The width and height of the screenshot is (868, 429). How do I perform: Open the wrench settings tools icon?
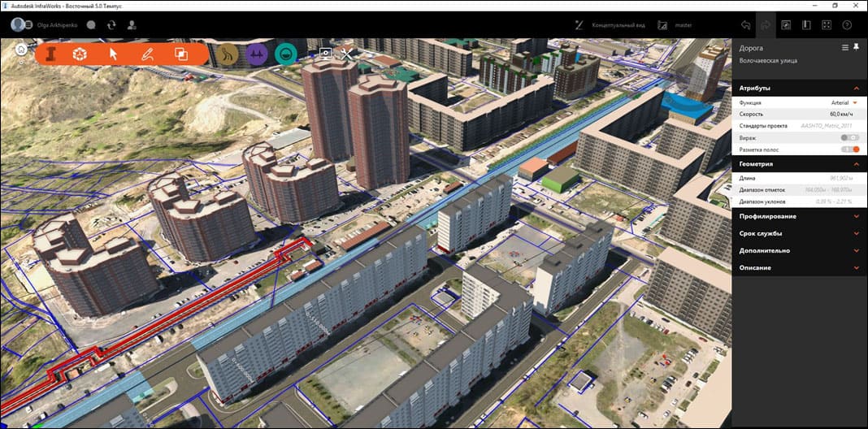coord(348,54)
